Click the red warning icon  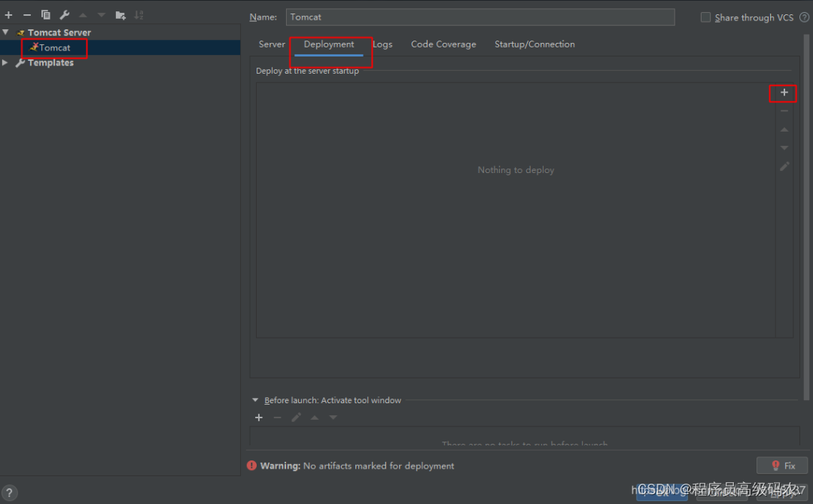251,466
